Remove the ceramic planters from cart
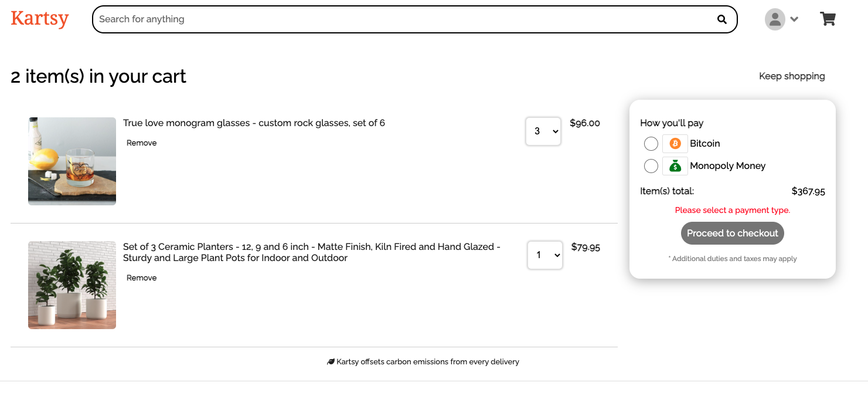 (x=142, y=278)
